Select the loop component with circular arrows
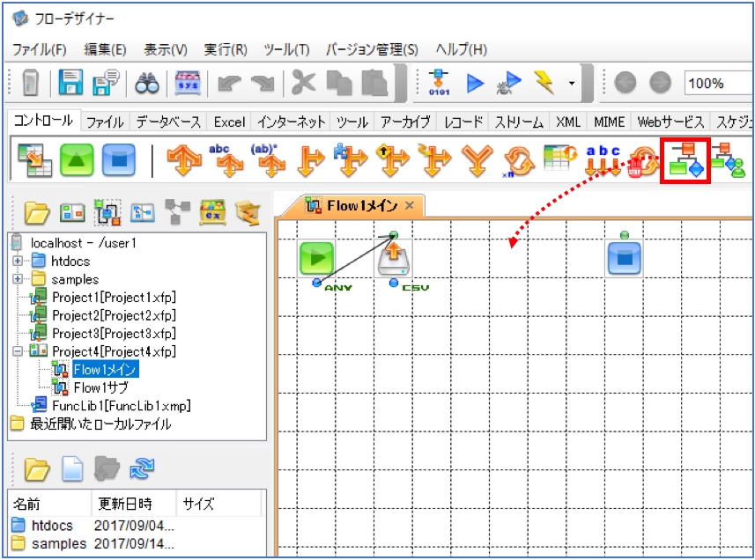This screenshot has width=755, height=560. [x=520, y=160]
